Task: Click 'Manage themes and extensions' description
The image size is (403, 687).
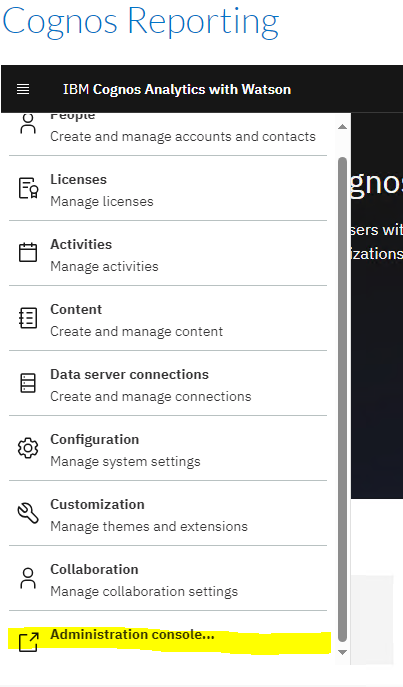Action: (x=149, y=526)
